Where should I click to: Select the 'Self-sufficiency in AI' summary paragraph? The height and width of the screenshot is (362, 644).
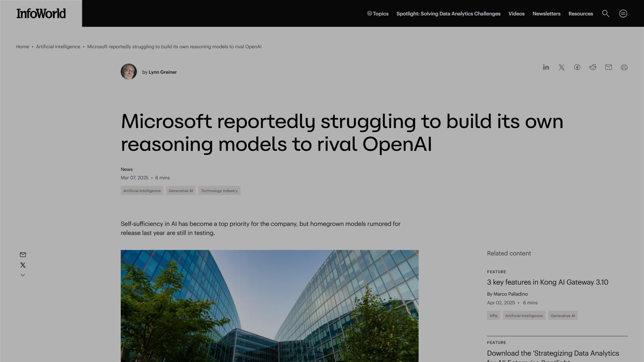pyautogui.click(x=261, y=228)
